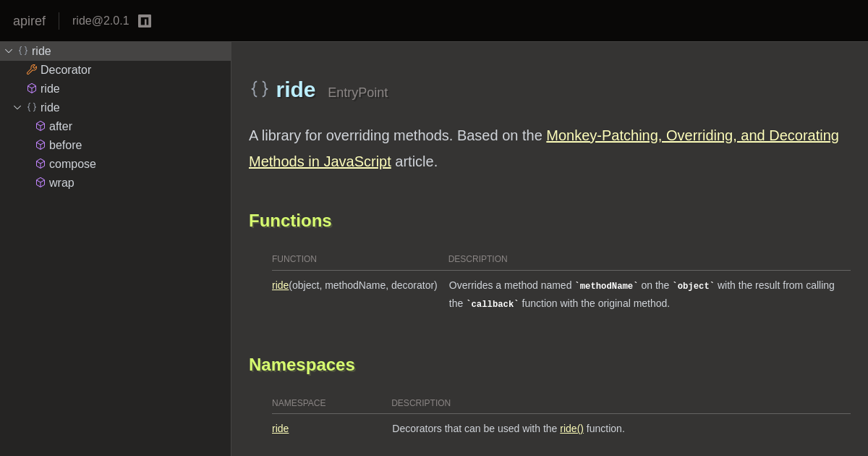
Task: Select Decorator in the sidebar tree
Action: coord(66,69)
